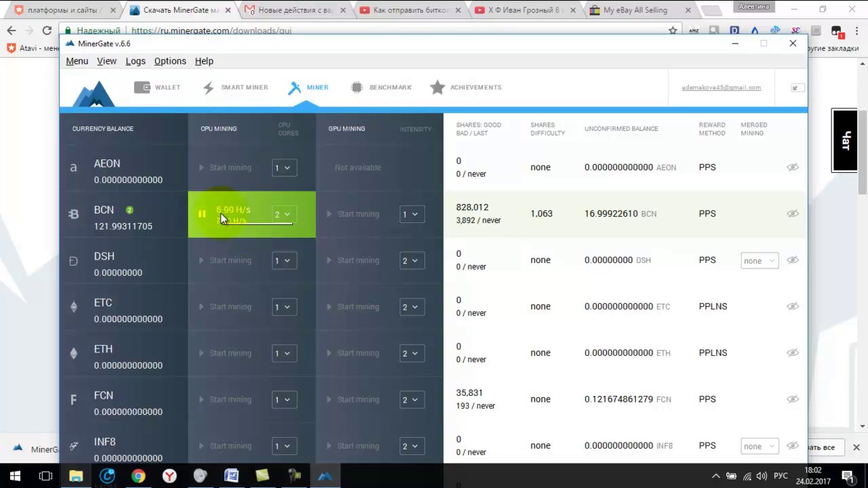Start ETH GPU mining

tap(353, 353)
